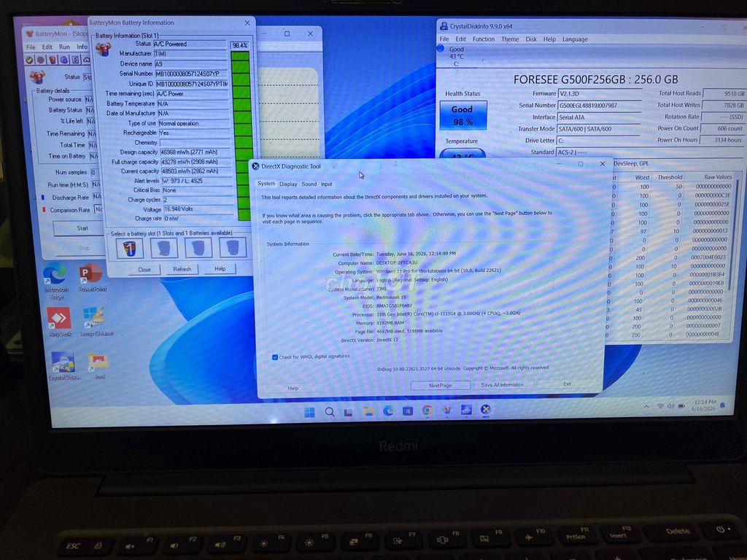This screenshot has height=560, width=747.
Task: Open Run menu in BatteryMon
Action: [x=64, y=47]
